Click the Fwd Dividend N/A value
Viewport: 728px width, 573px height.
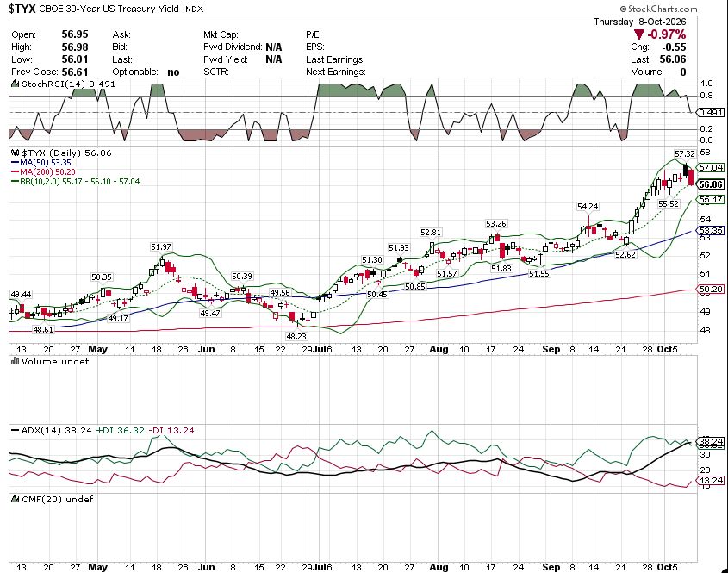273,47
